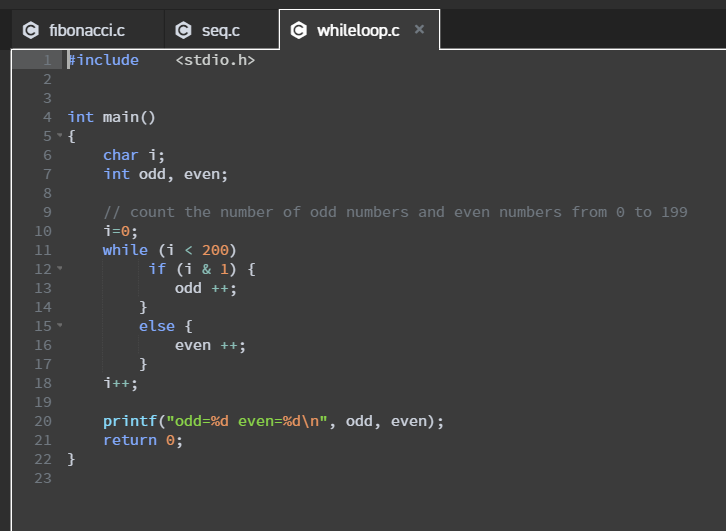The height and width of the screenshot is (531, 726).
Task: Click on 'main()' function name
Action: click(x=129, y=117)
